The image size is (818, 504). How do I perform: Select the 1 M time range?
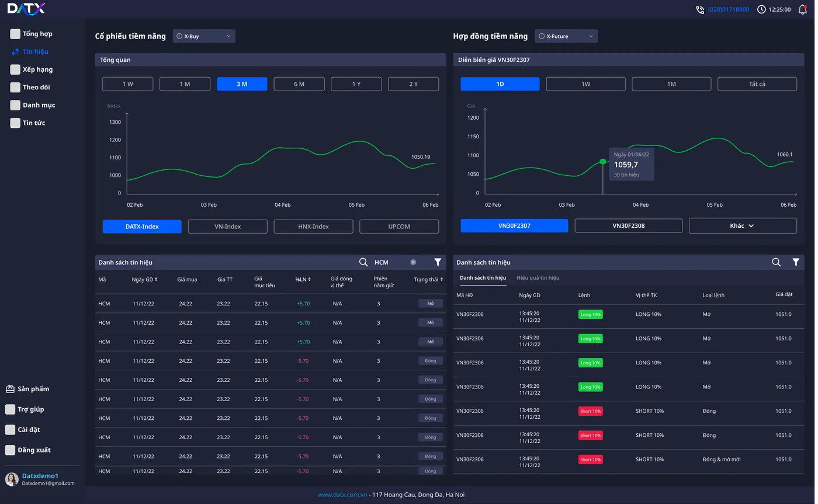(185, 84)
